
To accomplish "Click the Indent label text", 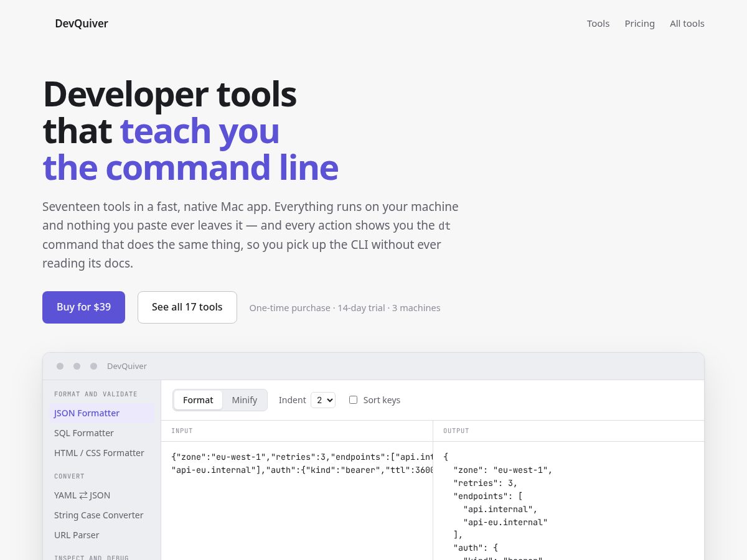I will 292,400.
